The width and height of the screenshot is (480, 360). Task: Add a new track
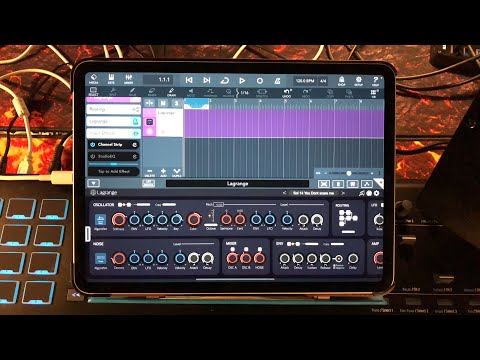coord(163,173)
